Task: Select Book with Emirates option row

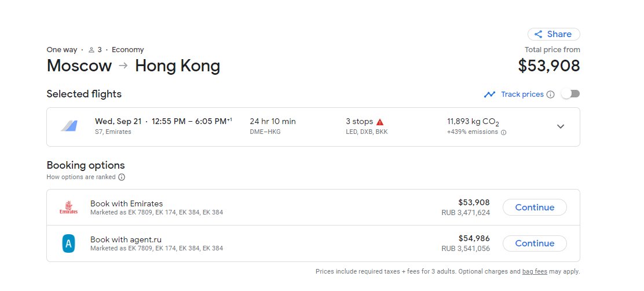Action: click(313, 208)
